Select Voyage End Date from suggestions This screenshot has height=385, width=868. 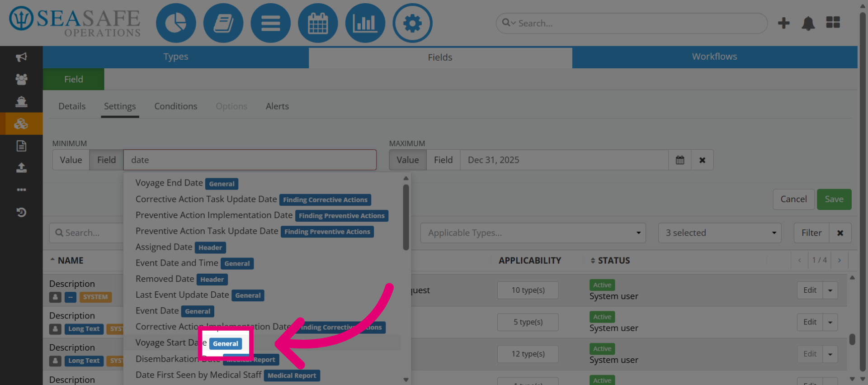[262, 183]
